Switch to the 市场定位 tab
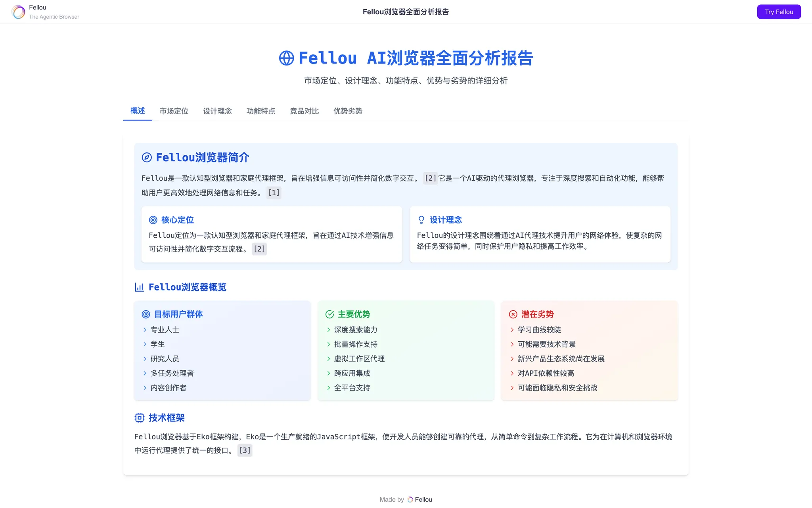Image resolution: width=812 pixels, height=508 pixels. (x=174, y=111)
